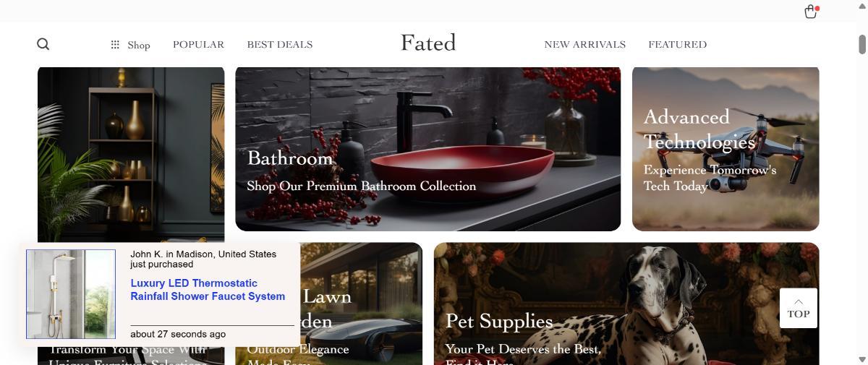
Task: Open the shopping bag cart icon
Action: [x=810, y=12]
